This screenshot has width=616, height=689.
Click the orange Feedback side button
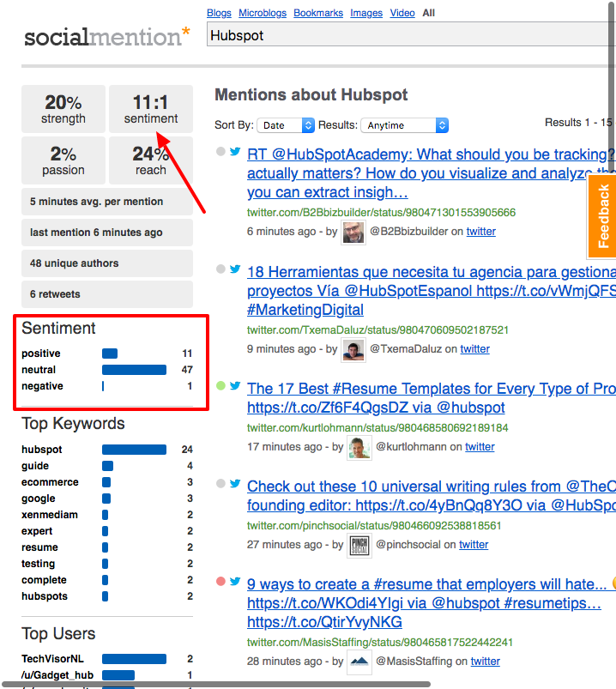[x=602, y=216]
